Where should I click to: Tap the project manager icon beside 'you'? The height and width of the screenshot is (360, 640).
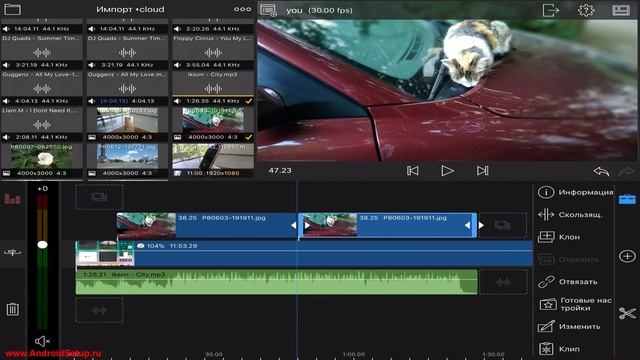tap(268, 10)
